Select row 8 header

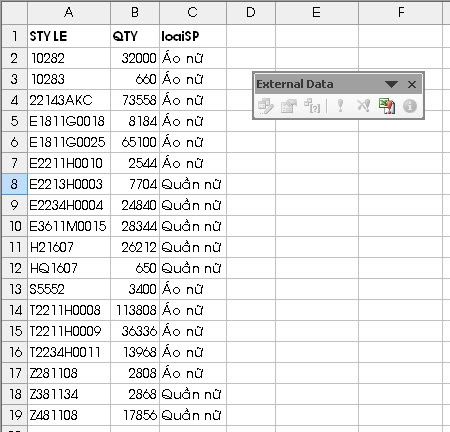(x=14, y=184)
